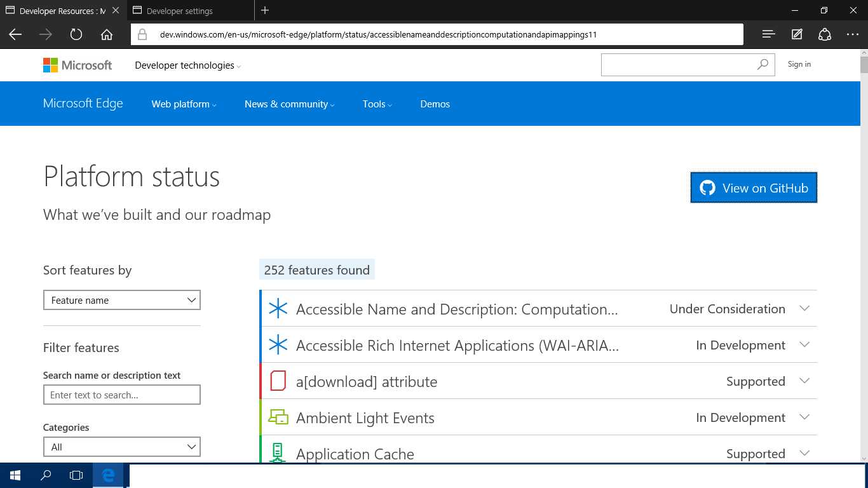Image resolution: width=868 pixels, height=488 pixels.
Task: Click the page vertical scrollbar thumb
Action: (864, 64)
